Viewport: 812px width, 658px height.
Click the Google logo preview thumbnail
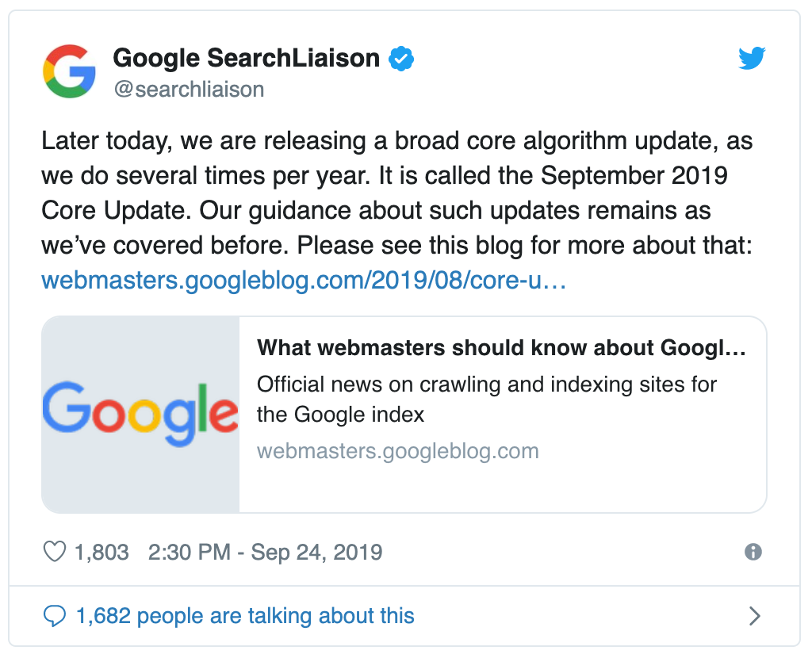tap(140, 415)
